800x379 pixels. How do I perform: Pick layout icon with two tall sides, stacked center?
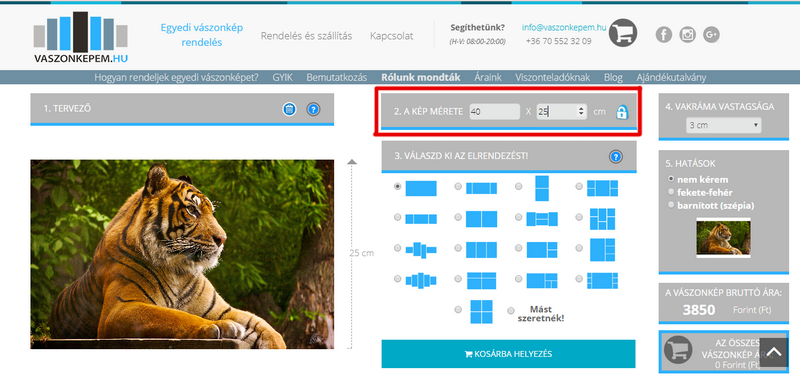tap(542, 219)
